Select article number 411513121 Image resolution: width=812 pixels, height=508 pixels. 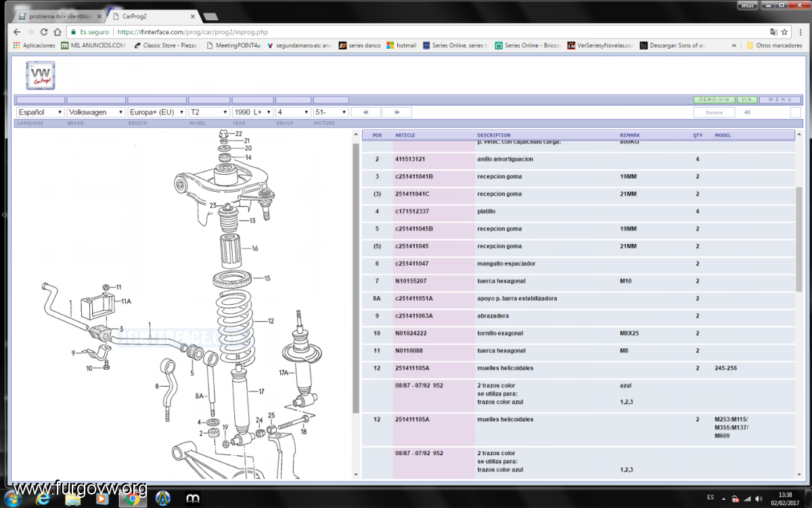(410, 159)
